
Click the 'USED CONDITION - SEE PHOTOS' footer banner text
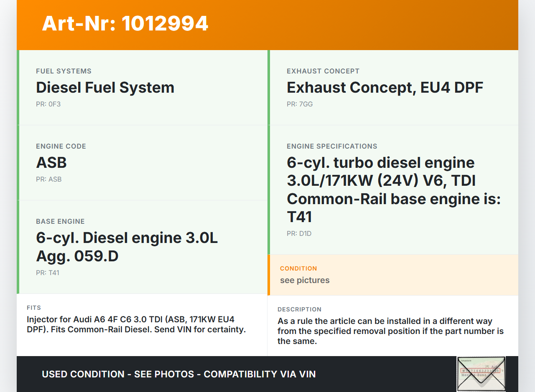(x=178, y=374)
